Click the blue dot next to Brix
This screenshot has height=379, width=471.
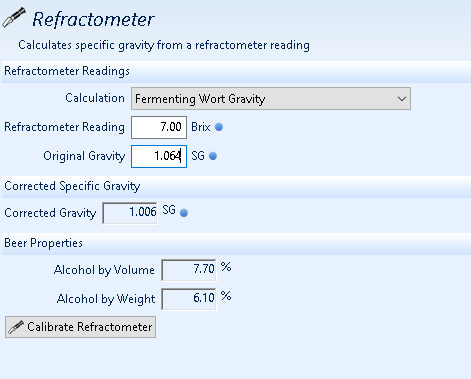[x=219, y=127]
